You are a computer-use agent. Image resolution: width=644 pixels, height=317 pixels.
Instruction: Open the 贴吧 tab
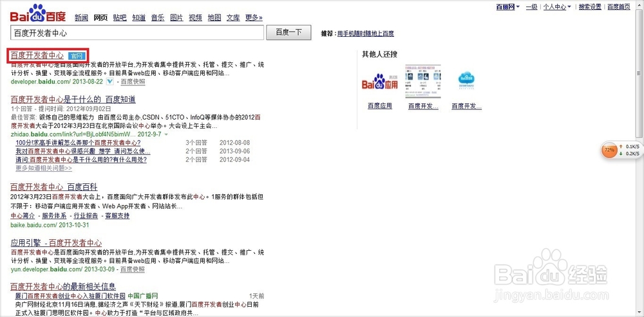(x=120, y=17)
